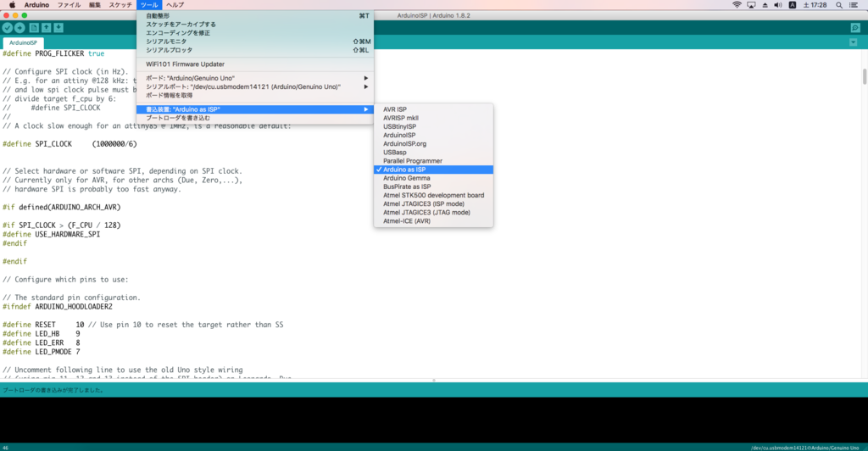The image size is (868, 451).
Task: Click the black console output area
Action: (x=434, y=420)
